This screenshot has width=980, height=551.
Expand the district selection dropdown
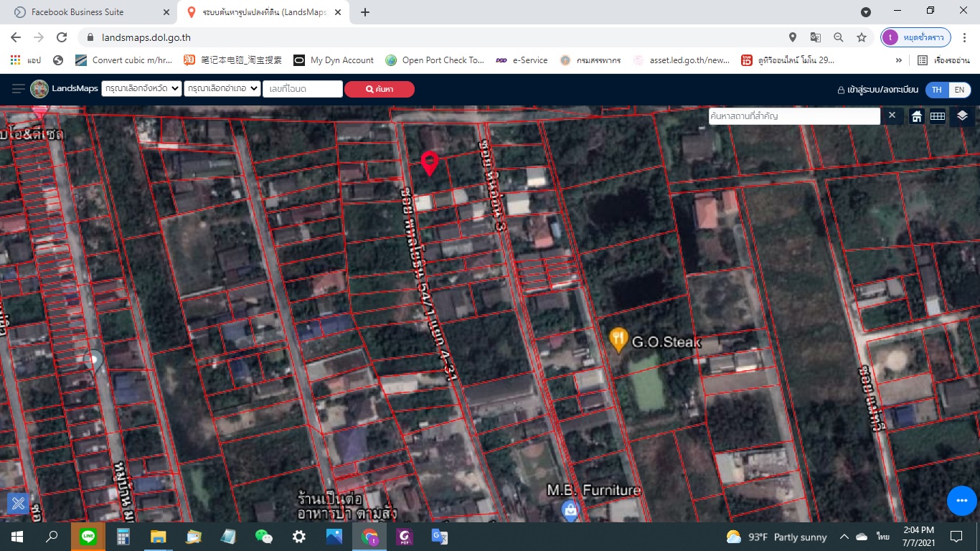click(x=222, y=88)
